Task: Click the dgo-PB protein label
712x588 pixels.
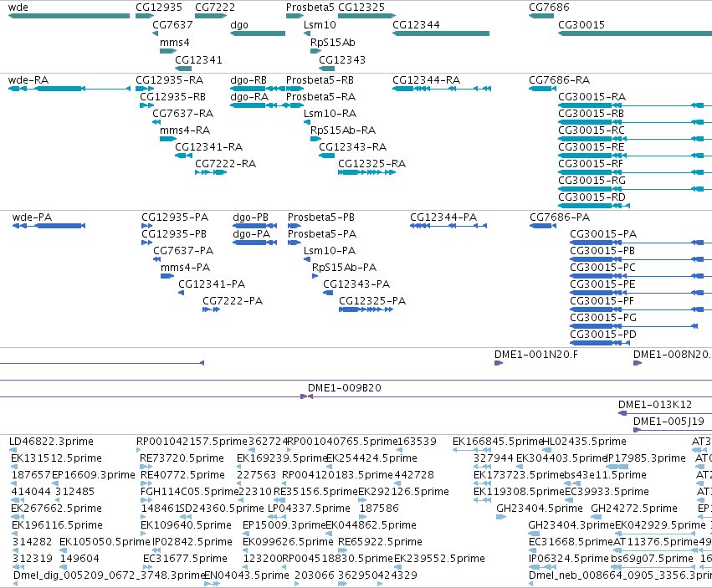Action: point(251,217)
